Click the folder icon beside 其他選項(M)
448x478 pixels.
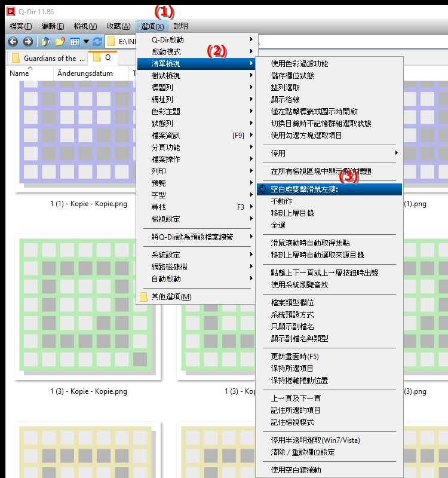[143, 297]
